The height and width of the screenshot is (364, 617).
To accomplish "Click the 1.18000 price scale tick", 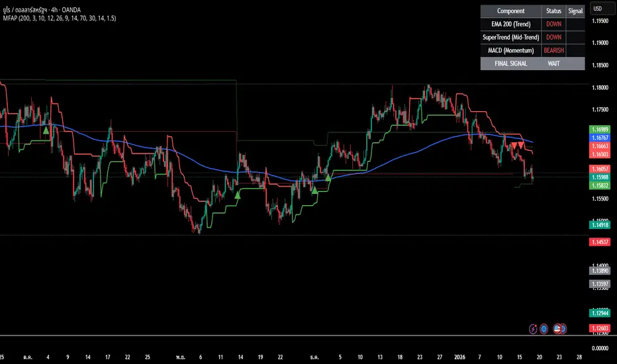I will (x=600, y=88).
